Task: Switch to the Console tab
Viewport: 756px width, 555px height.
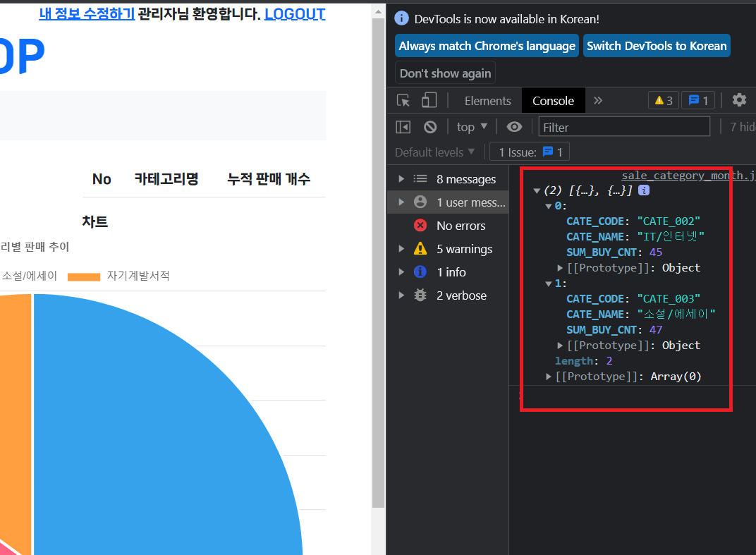Action: pos(553,100)
